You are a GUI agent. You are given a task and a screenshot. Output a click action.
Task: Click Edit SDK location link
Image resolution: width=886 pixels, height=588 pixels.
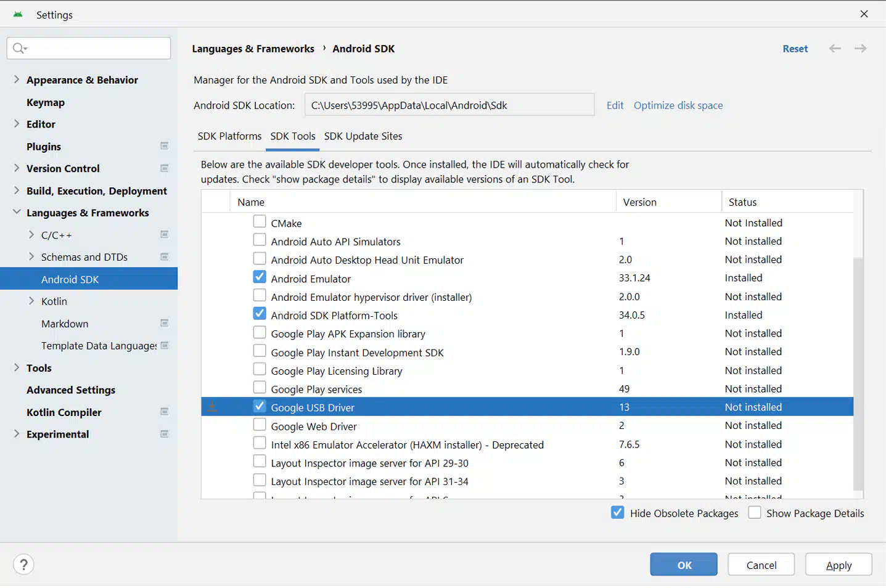[x=615, y=105]
